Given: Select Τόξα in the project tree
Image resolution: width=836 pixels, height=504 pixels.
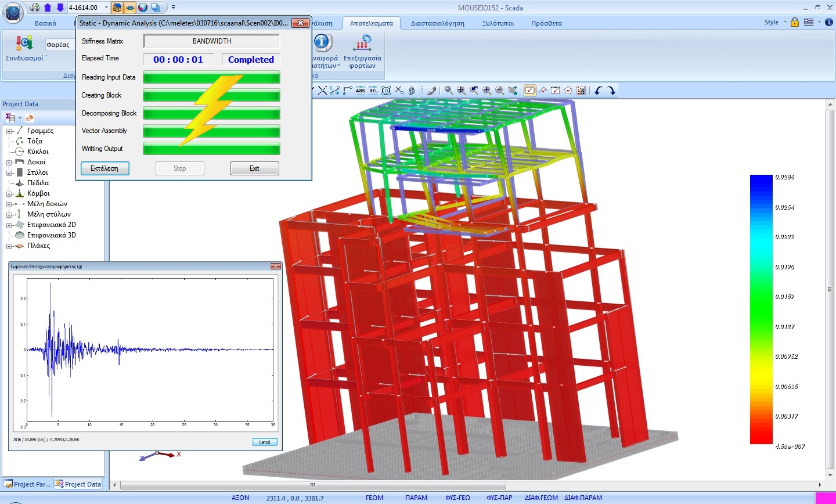Looking at the screenshot, I should (x=35, y=141).
